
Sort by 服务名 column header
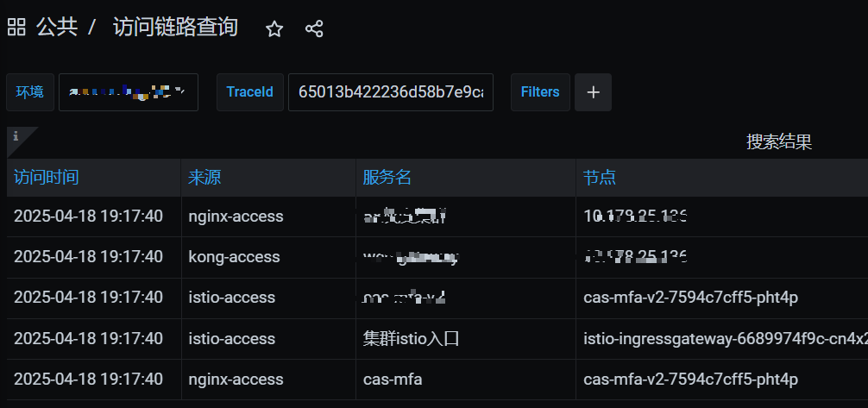387,178
